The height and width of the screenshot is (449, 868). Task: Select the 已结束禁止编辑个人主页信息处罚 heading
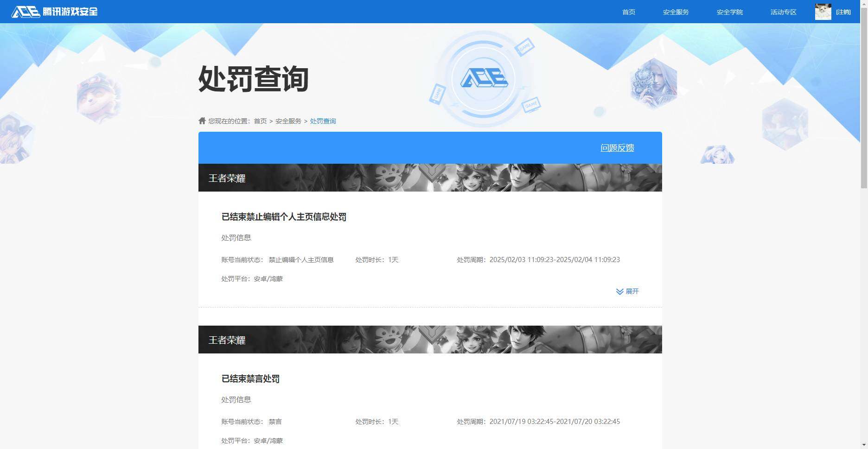284,217
